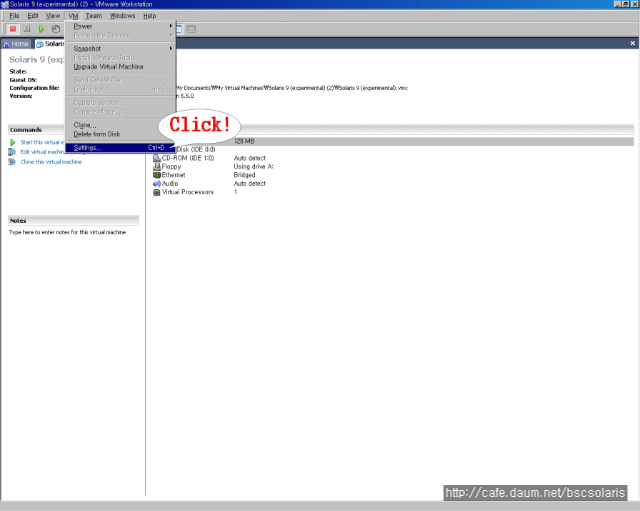Image resolution: width=640 pixels, height=511 pixels.
Task: Open the File menu
Action: tap(14, 16)
